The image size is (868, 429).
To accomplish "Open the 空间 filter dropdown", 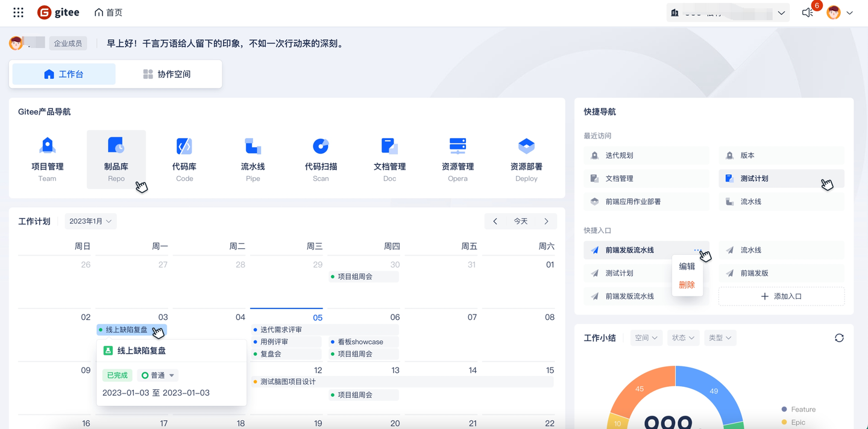I will (646, 338).
